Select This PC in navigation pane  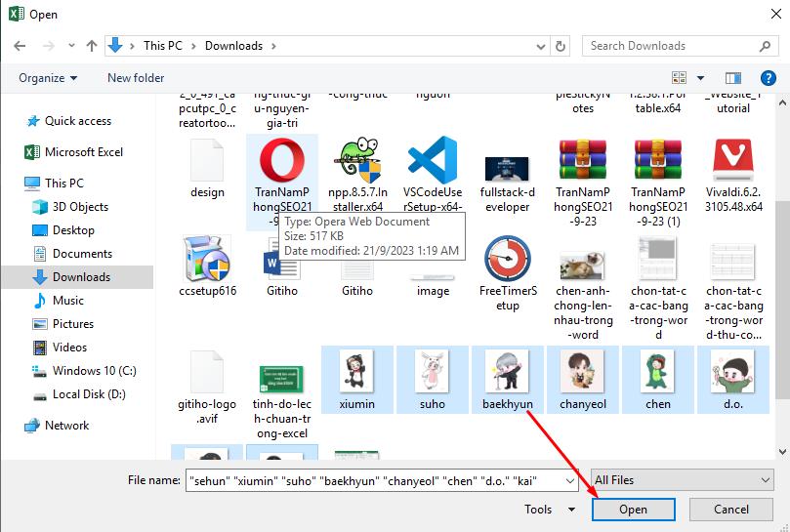55,183
